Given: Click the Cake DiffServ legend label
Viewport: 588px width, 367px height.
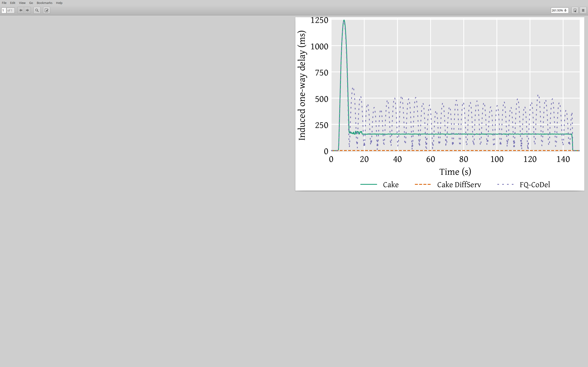Looking at the screenshot, I should click(x=459, y=185).
